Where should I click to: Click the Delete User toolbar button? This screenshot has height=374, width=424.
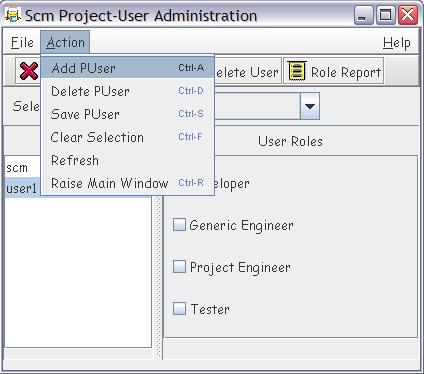click(247, 71)
